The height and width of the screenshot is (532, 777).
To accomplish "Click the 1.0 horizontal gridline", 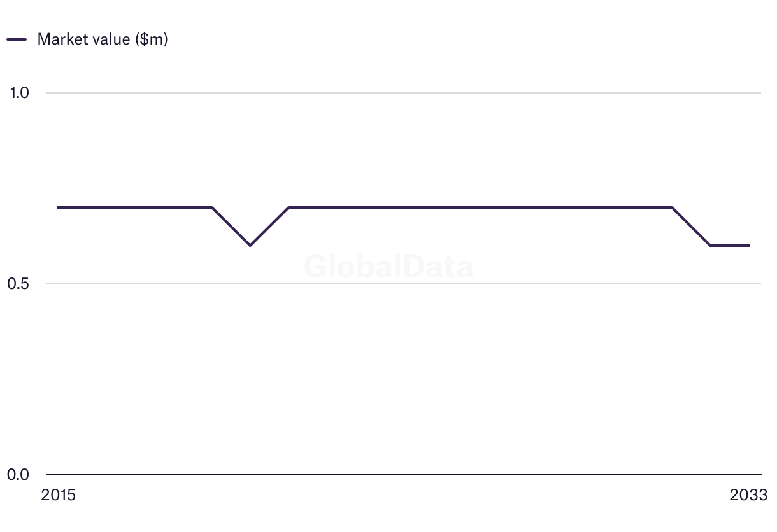I will (x=404, y=93).
